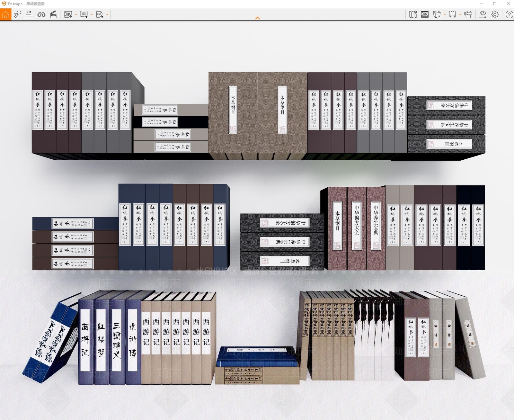This screenshot has width=514, height=420.
Task: Open the help question mark button
Action: pos(509,14)
